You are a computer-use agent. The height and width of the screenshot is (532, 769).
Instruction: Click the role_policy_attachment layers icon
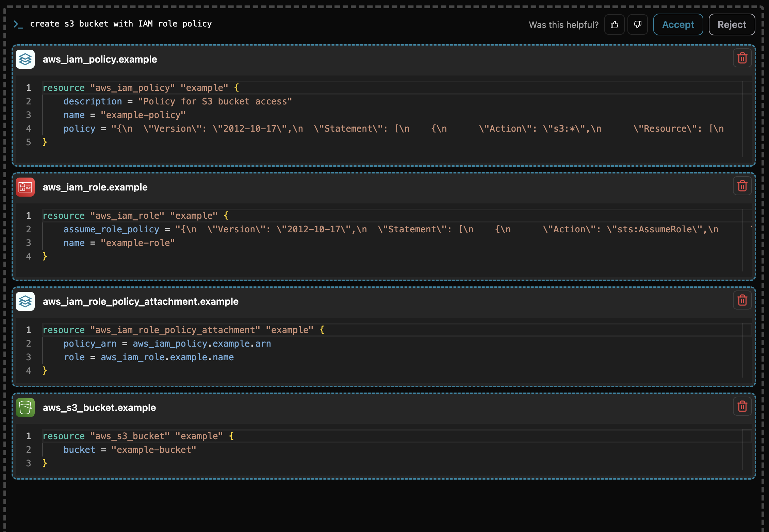[x=25, y=301]
